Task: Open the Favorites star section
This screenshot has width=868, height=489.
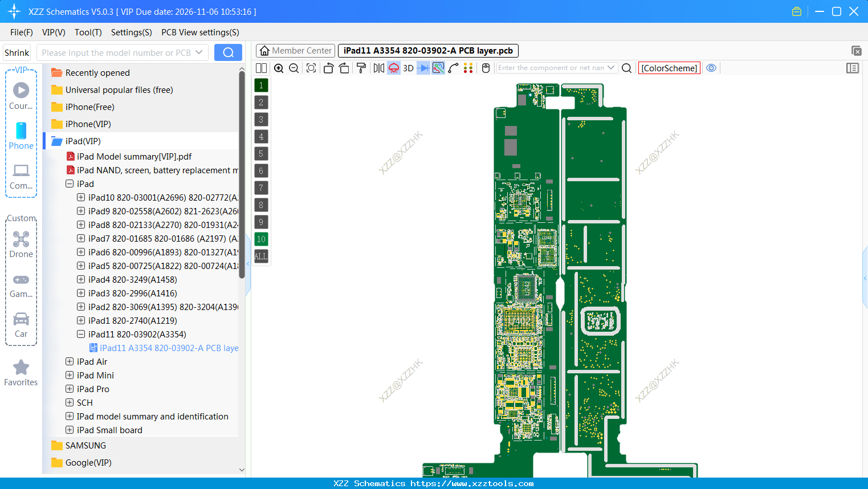Action: point(21,373)
